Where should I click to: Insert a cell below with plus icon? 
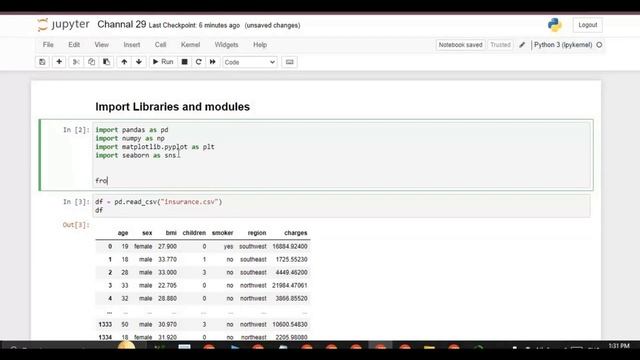click(59, 62)
